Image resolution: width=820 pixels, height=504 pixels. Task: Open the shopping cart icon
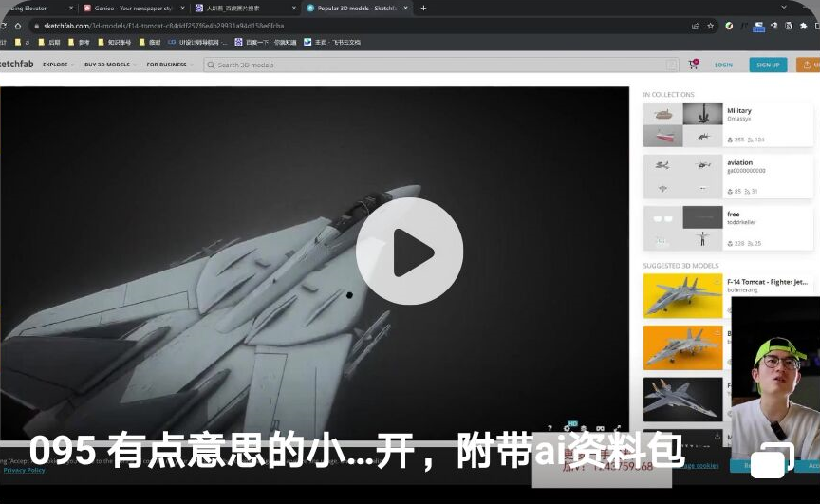[x=693, y=65]
